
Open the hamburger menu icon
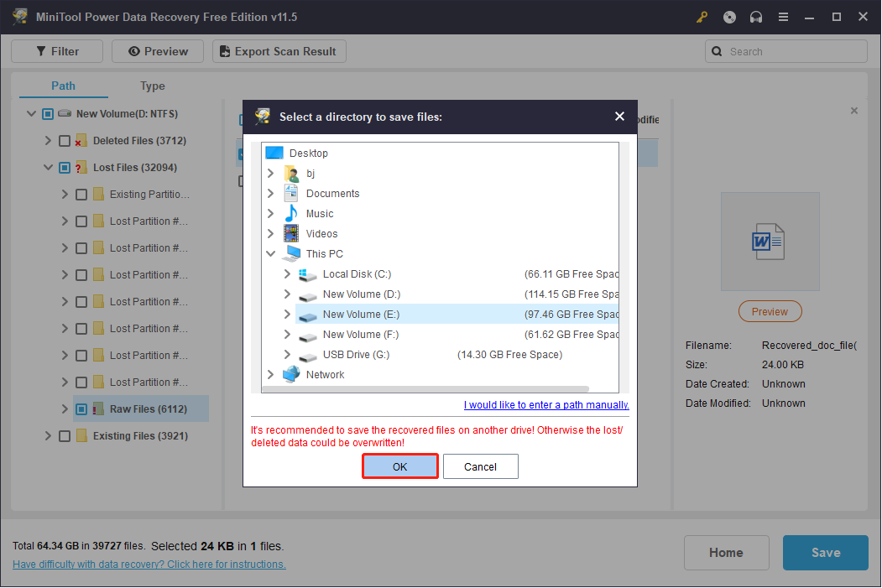point(783,17)
